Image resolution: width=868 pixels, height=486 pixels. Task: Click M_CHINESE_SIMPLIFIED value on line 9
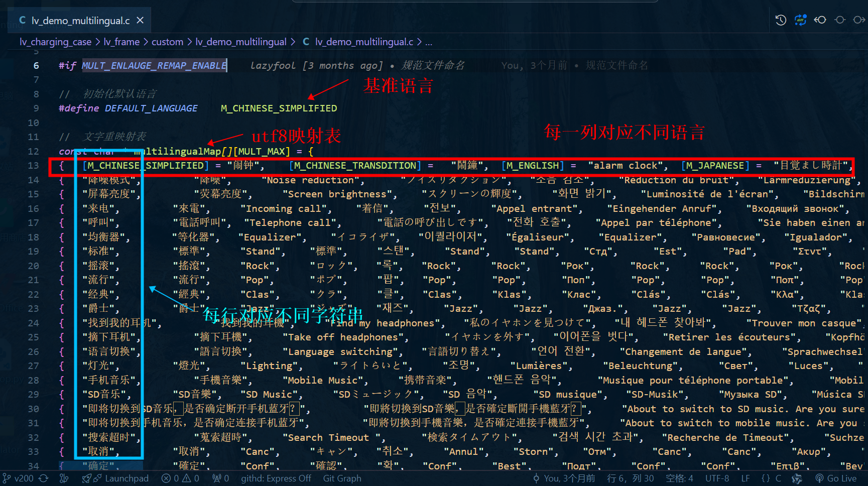(x=279, y=108)
